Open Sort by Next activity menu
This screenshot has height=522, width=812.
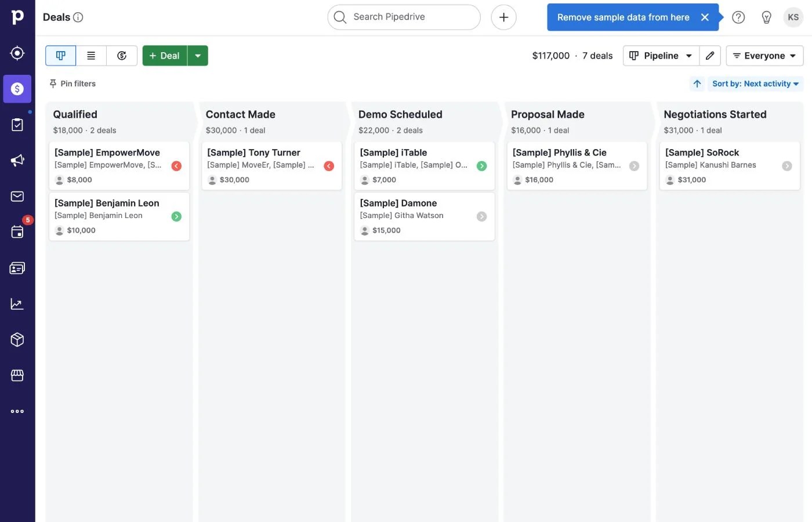[x=755, y=84]
